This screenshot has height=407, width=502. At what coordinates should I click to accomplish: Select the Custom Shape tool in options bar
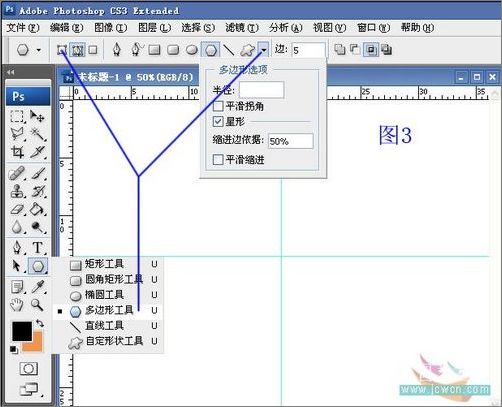pyautogui.click(x=248, y=50)
